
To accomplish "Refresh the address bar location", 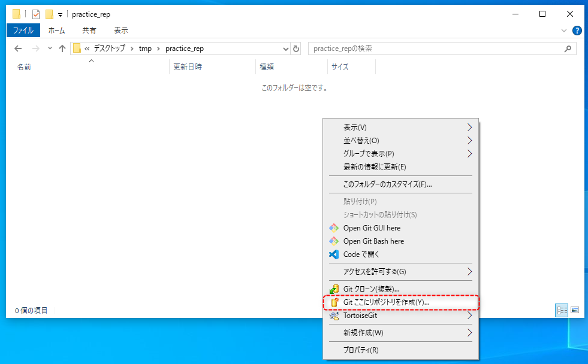I will coord(296,48).
